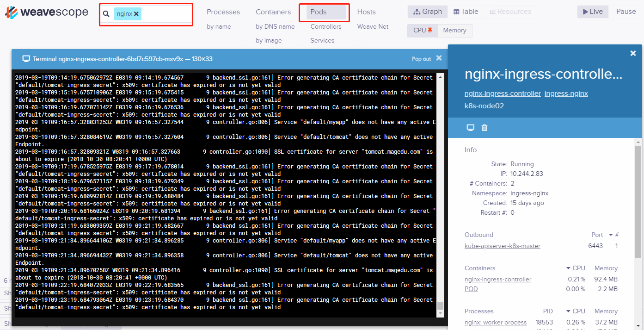This screenshot has width=644, height=330.
Task: Click the search magnifier icon
Action: pyautogui.click(x=106, y=14)
